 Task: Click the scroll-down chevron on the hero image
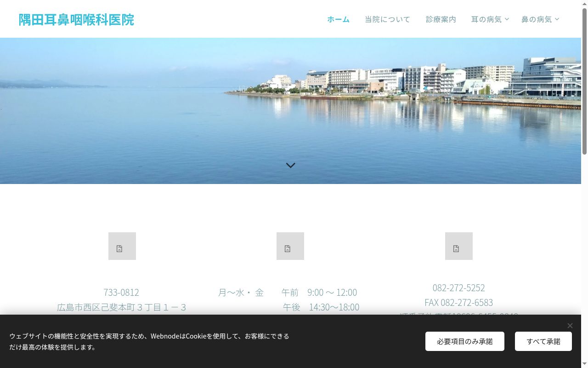(x=290, y=165)
